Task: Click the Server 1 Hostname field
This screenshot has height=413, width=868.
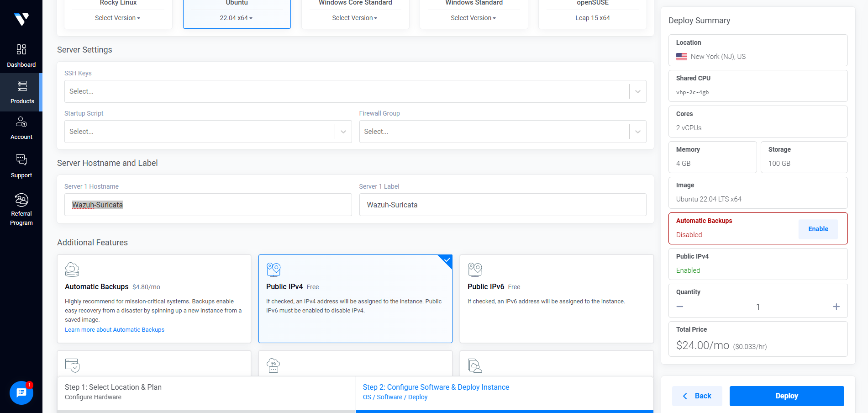Action: coord(208,205)
